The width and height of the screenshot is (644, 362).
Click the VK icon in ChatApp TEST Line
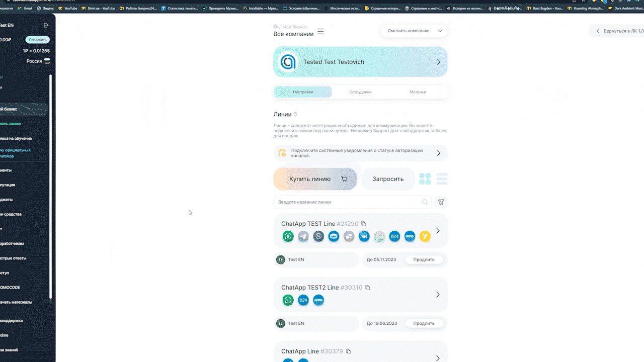click(x=364, y=236)
